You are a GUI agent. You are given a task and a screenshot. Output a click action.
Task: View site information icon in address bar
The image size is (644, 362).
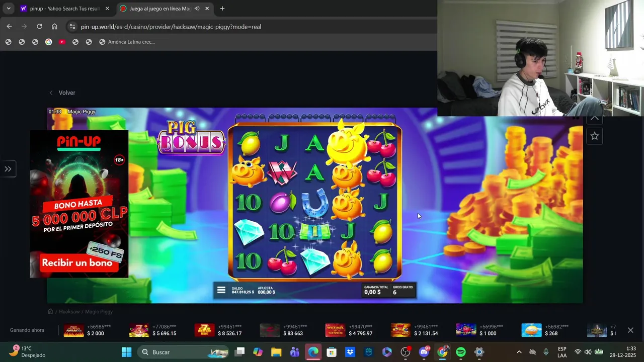point(72,27)
